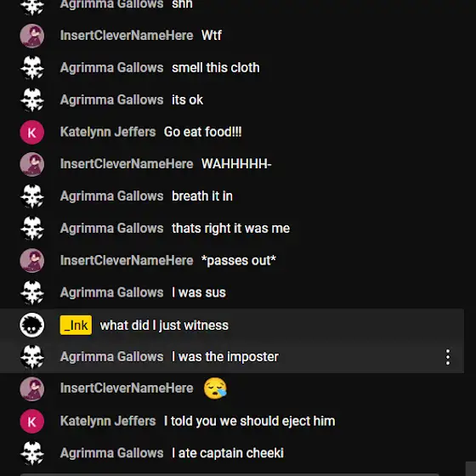Select the "I told you we should eject him" message

250,421
